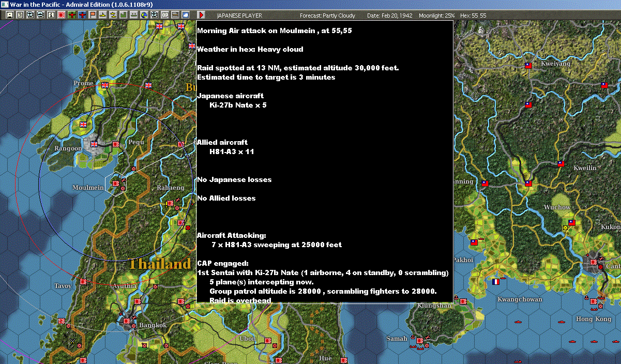Screen dimensions: 621x364
Task: Click the 'i' information toolbar icon
Action: (x=51, y=15)
